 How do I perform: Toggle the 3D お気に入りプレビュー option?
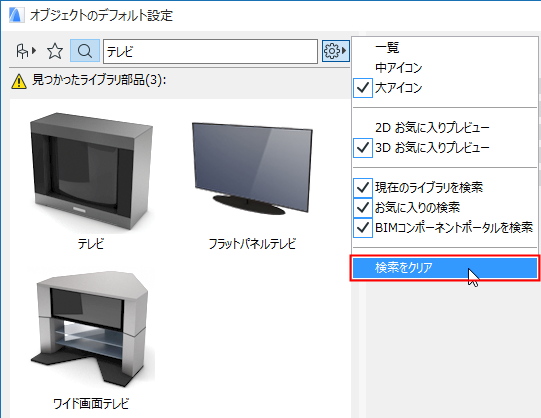pyautogui.click(x=445, y=148)
